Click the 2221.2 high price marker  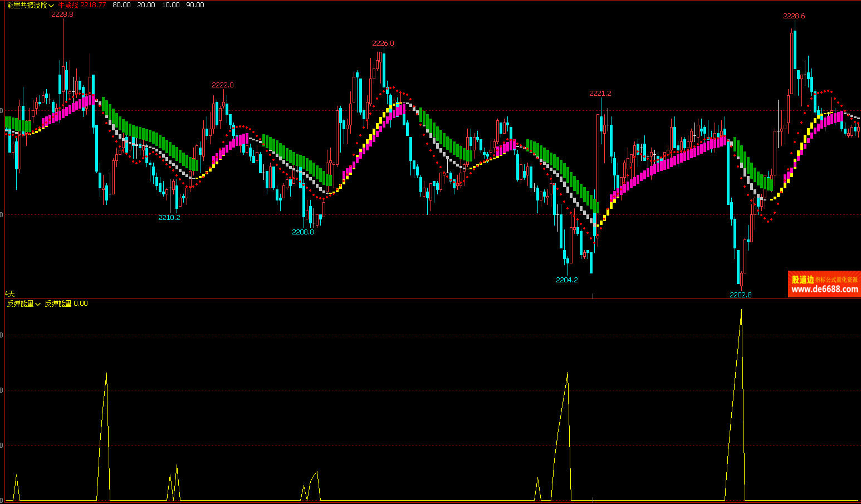coord(600,93)
